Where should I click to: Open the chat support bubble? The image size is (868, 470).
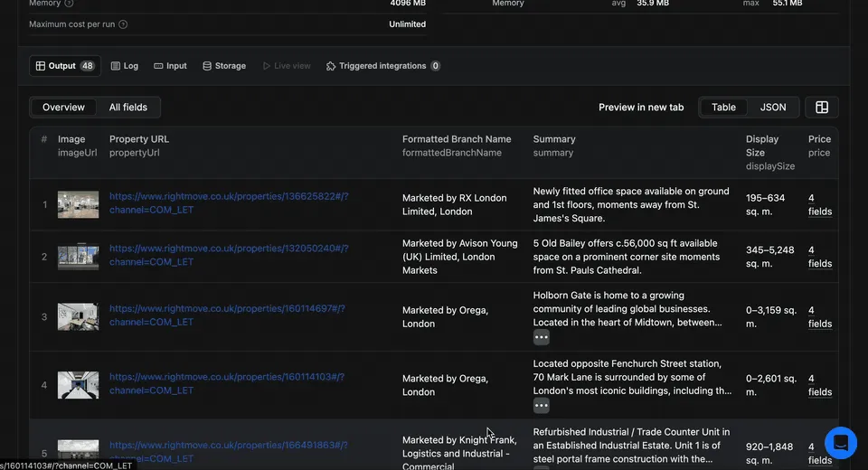pos(840,443)
